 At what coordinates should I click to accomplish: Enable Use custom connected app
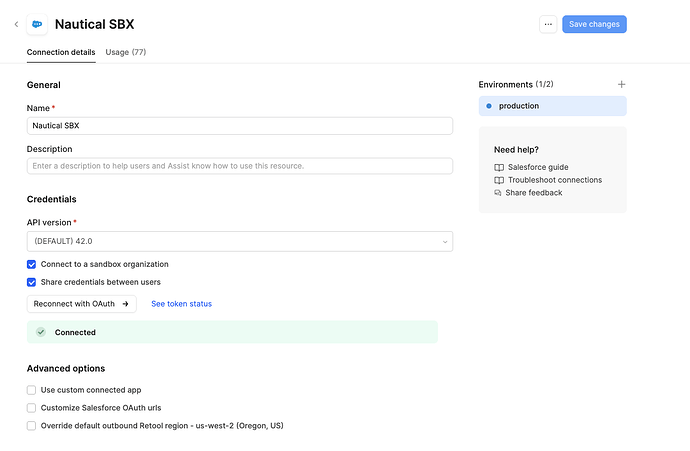pos(32,390)
